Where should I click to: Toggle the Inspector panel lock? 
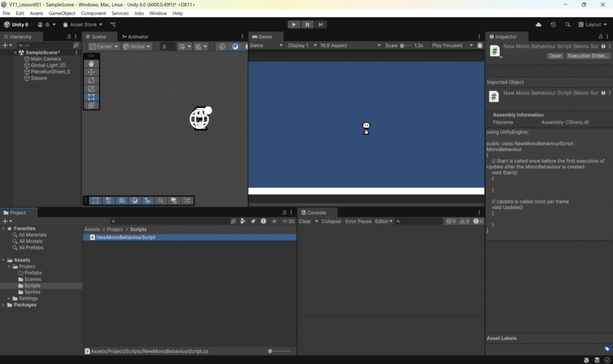[600, 37]
